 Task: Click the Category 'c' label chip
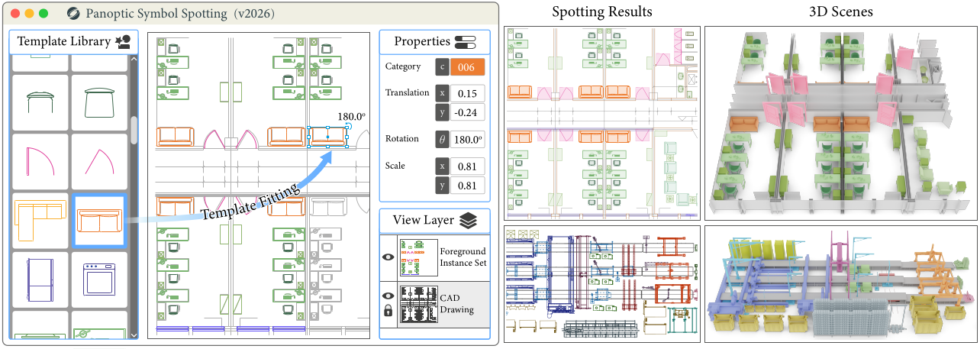pyautogui.click(x=442, y=67)
